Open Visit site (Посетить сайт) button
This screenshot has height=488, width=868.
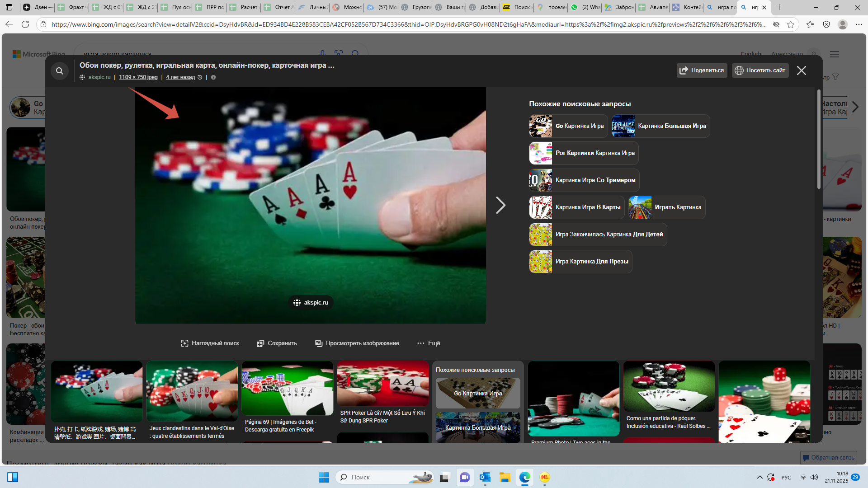pos(760,70)
